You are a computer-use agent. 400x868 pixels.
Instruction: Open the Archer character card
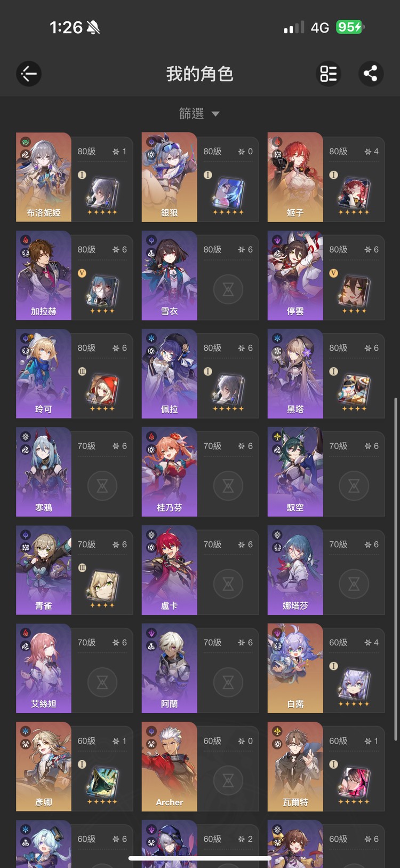point(200,767)
